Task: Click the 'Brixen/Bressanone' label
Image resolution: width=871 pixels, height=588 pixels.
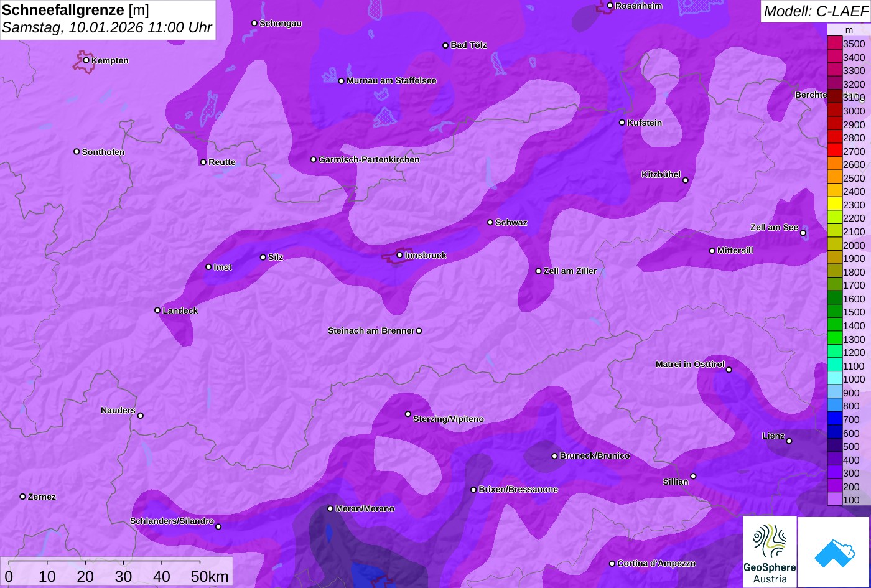Action: pyautogui.click(x=518, y=489)
